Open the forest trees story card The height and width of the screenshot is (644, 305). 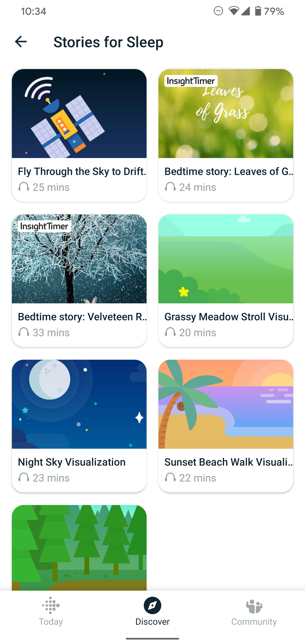(x=79, y=547)
